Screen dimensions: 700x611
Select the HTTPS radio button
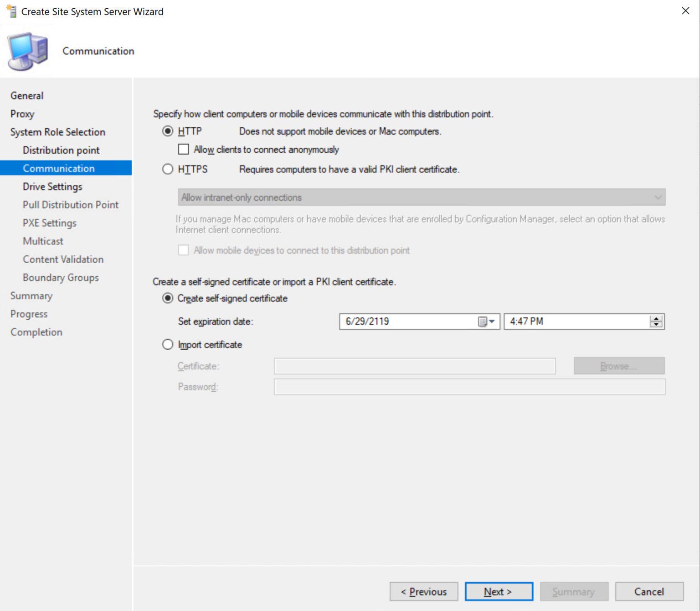click(x=168, y=169)
